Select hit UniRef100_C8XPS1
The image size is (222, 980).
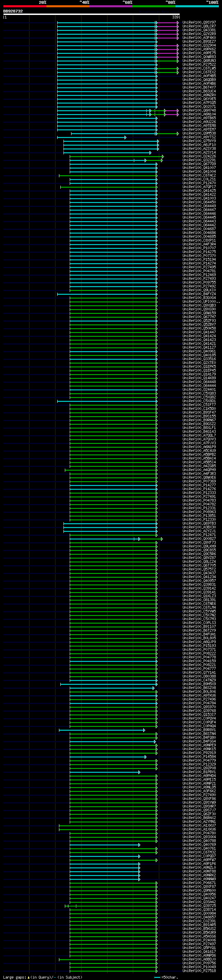[199, 241]
